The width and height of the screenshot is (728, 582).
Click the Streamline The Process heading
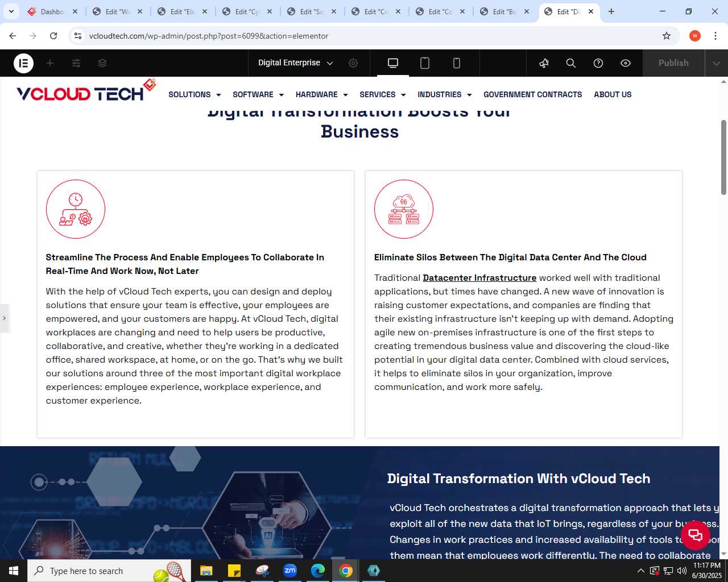(185, 264)
